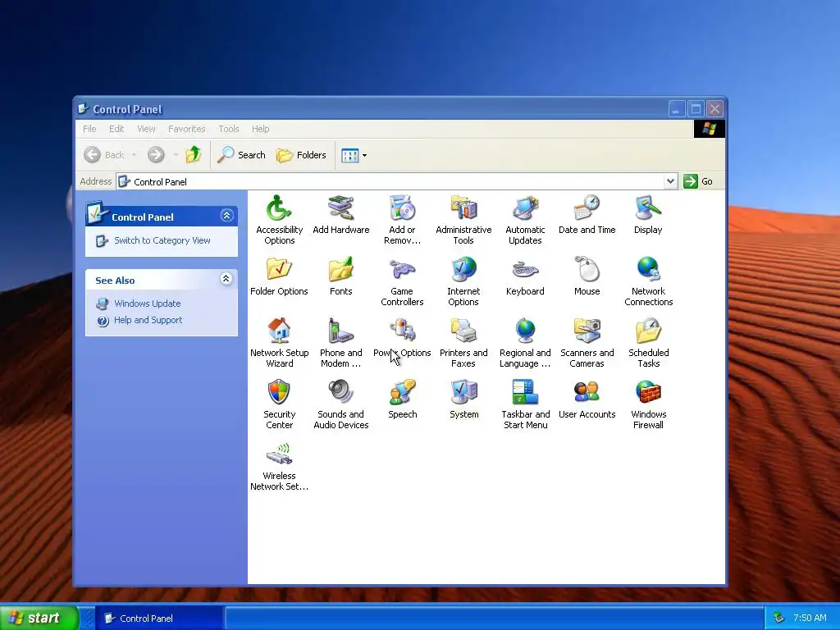This screenshot has width=840, height=630.
Task: Select Scheduled Tasks icon
Action: [x=648, y=331]
